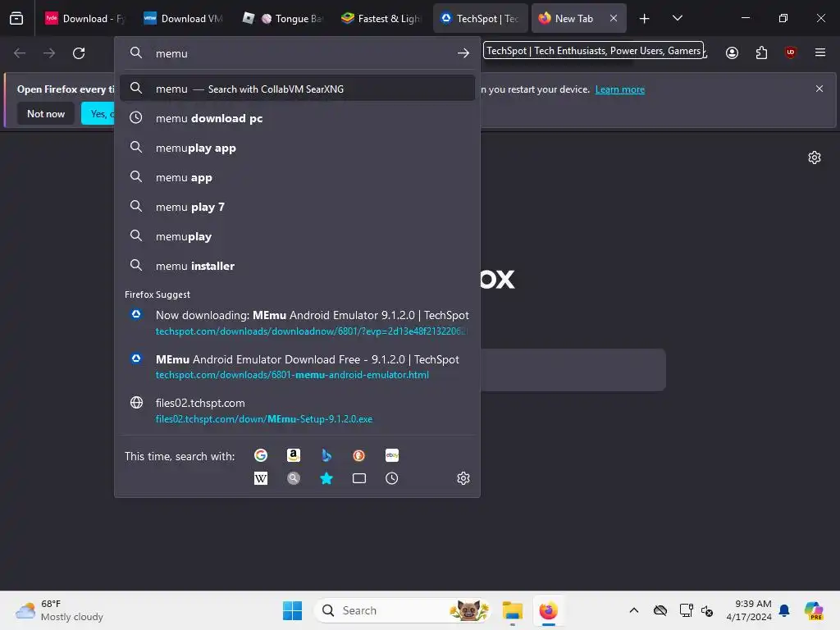Open files02.tchspt.com MEmu-Setup suggestion
840x630 pixels.
click(x=297, y=410)
